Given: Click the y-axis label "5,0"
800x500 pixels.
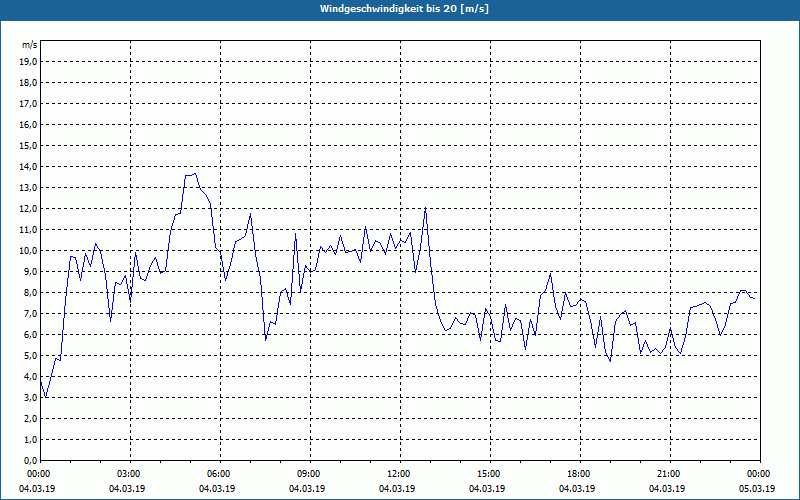Looking at the screenshot, I should 30,356.
